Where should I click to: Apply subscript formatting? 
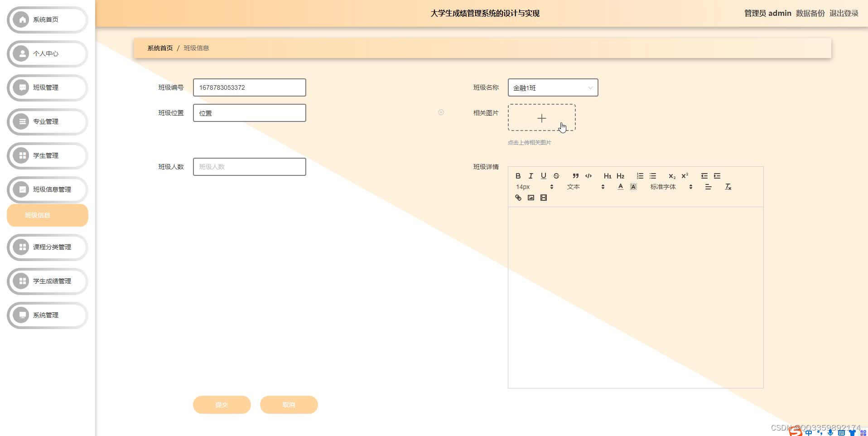pyautogui.click(x=672, y=176)
